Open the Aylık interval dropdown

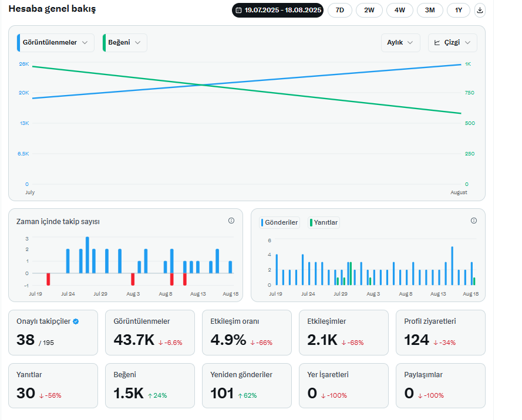(400, 43)
